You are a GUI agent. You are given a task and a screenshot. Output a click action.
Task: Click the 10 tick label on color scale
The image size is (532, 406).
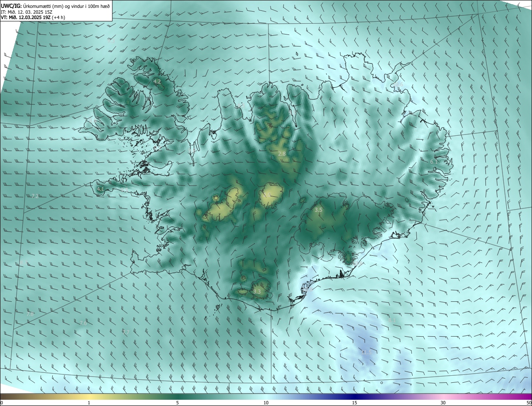pyautogui.click(x=266, y=403)
